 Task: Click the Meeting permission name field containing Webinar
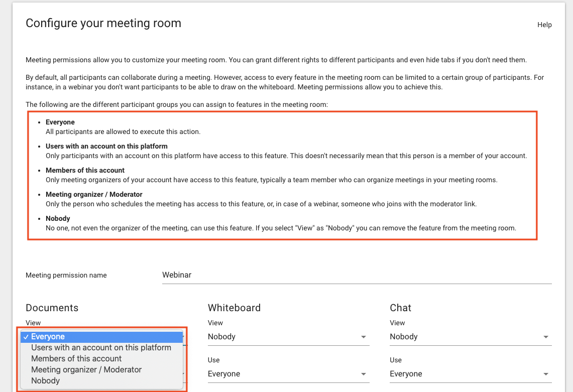pyautogui.click(x=357, y=275)
